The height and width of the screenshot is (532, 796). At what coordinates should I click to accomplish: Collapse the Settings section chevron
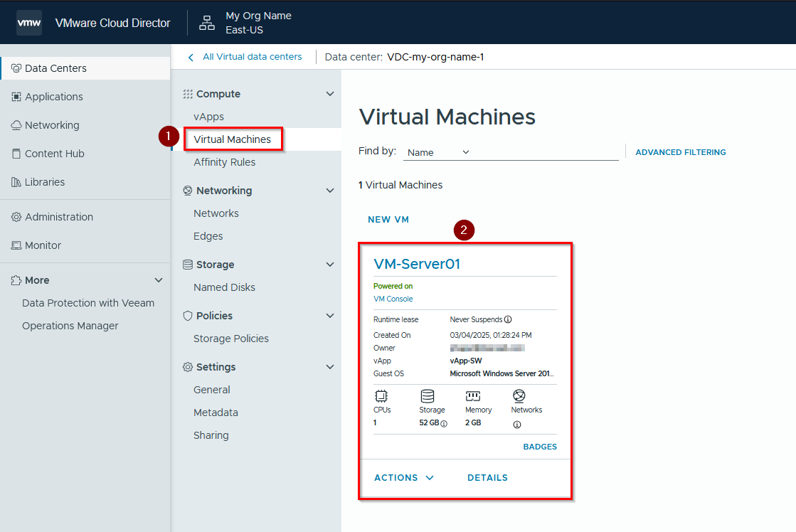click(330, 367)
